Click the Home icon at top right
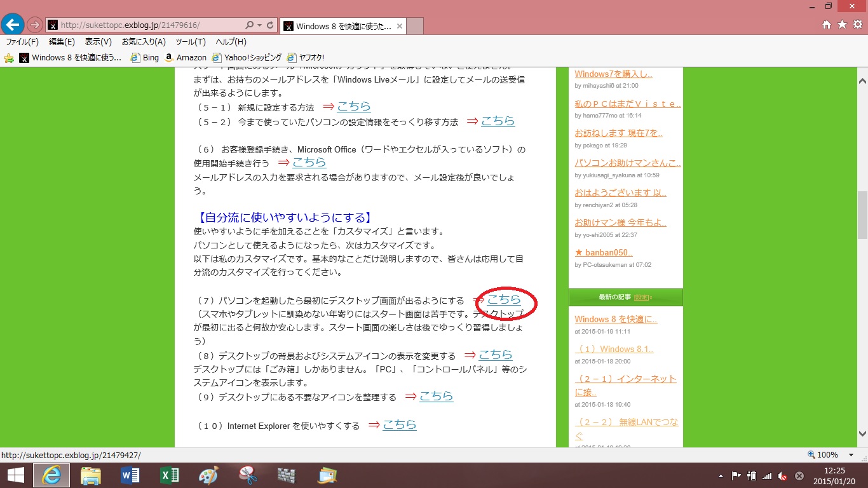The width and height of the screenshot is (868, 488). pos(827,25)
